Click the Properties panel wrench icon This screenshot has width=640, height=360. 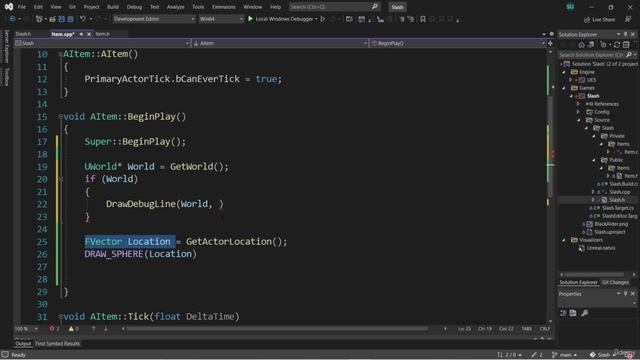584,313
